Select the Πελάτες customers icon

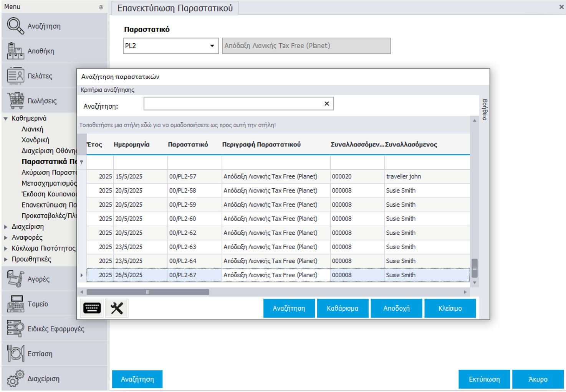(15, 76)
